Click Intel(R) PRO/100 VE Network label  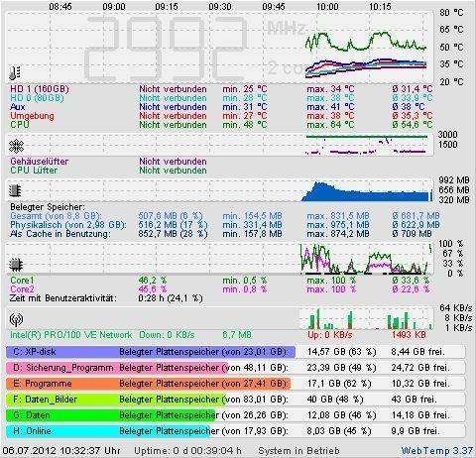pos(70,335)
